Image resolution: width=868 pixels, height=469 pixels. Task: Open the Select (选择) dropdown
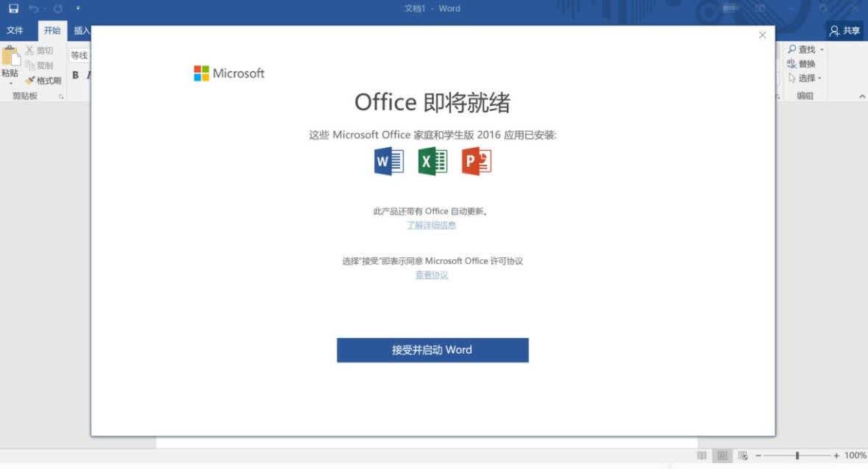click(x=805, y=78)
